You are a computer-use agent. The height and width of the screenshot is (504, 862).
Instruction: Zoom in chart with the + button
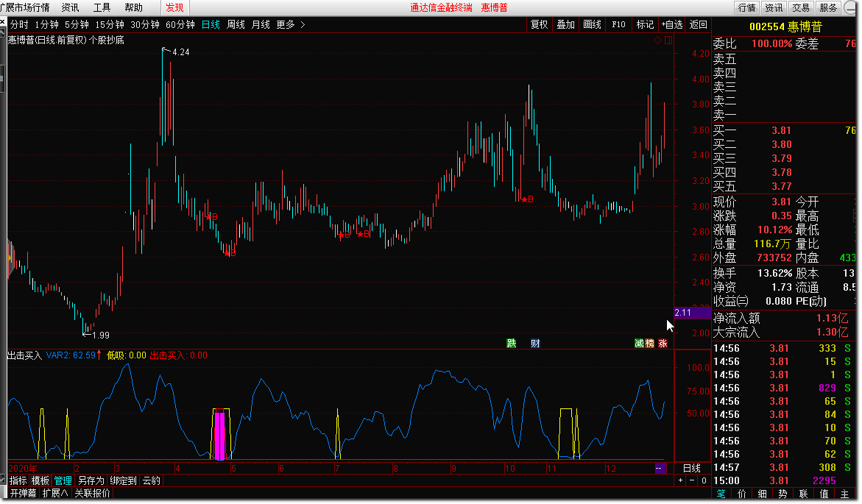[x=681, y=480]
